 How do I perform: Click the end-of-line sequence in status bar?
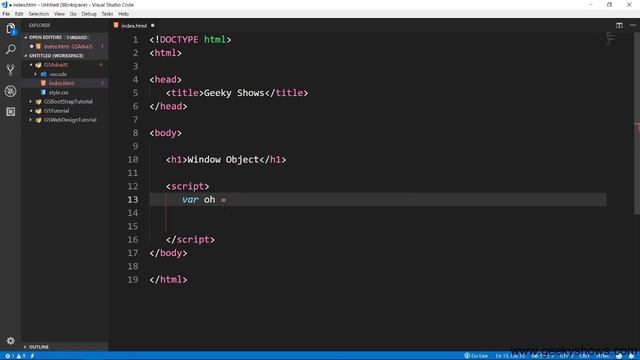pyautogui.click(x=584, y=356)
